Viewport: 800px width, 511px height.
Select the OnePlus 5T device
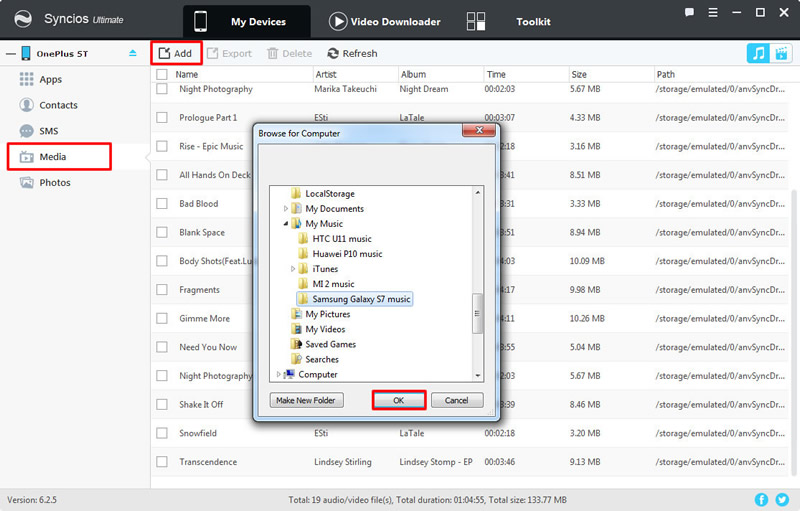[62, 54]
